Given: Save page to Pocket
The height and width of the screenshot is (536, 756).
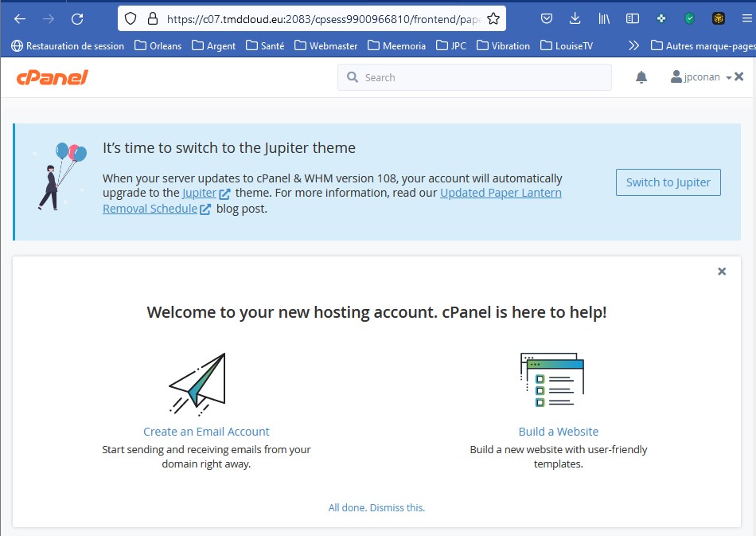Looking at the screenshot, I should (x=547, y=18).
